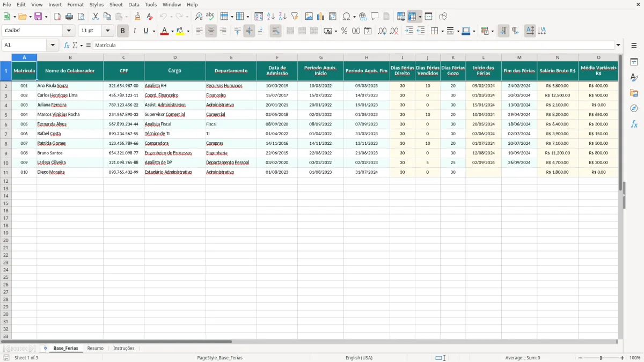This screenshot has height=362, width=644.
Task: Open the Styles menu
Action: 97,4
